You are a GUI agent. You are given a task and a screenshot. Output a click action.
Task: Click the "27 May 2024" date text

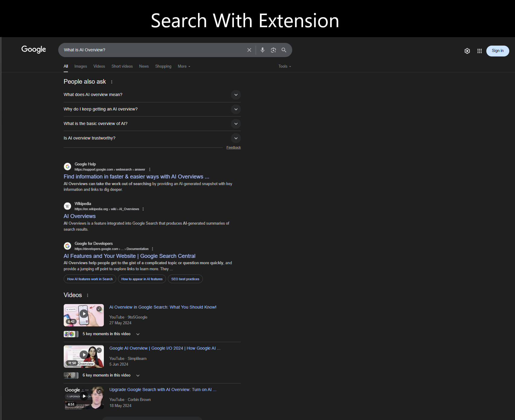pos(120,323)
